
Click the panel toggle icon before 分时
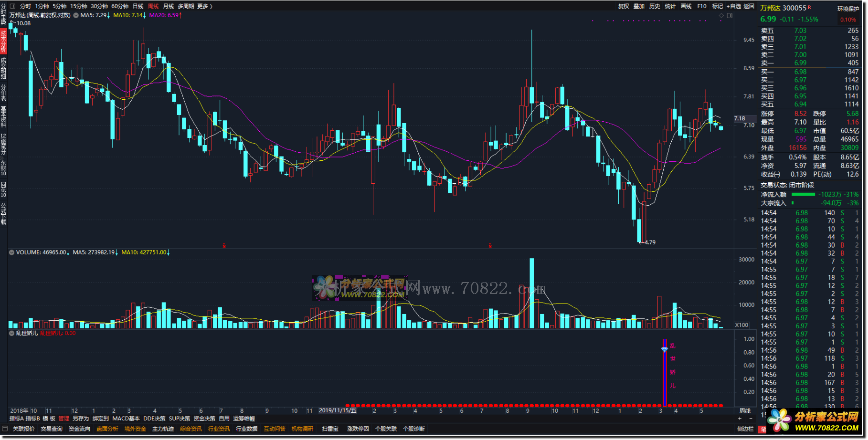[12, 6]
